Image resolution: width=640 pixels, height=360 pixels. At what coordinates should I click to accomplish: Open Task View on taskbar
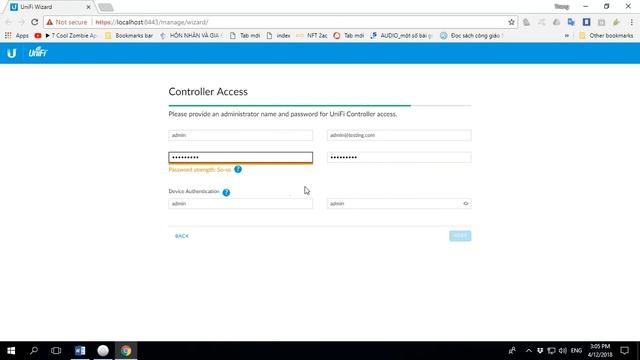coord(56,351)
